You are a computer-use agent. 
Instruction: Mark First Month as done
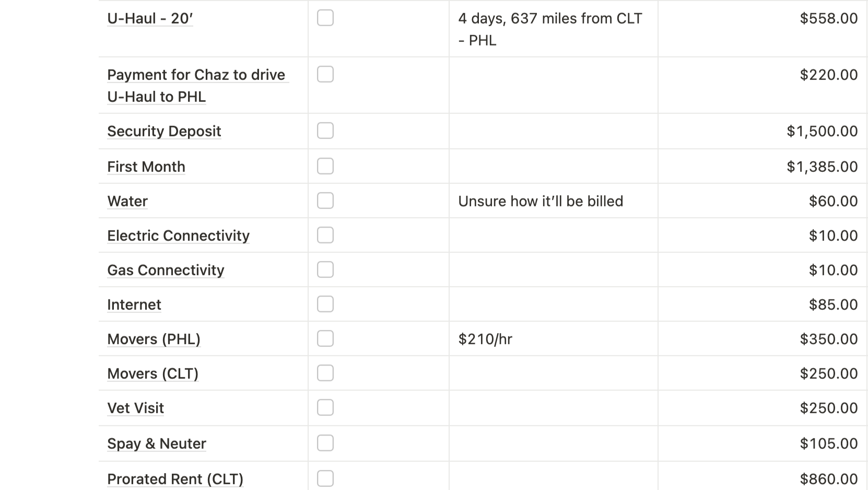[325, 166]
